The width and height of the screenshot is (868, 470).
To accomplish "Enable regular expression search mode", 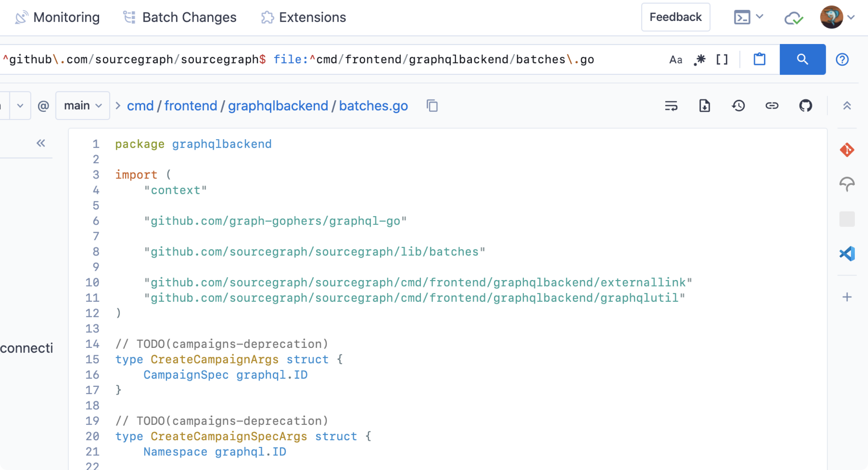I will pyautogui.click(x=699, y=59).
